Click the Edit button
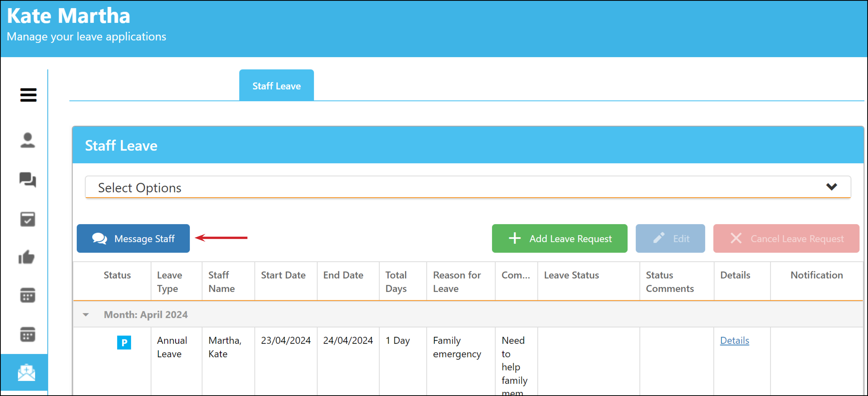 670,238
